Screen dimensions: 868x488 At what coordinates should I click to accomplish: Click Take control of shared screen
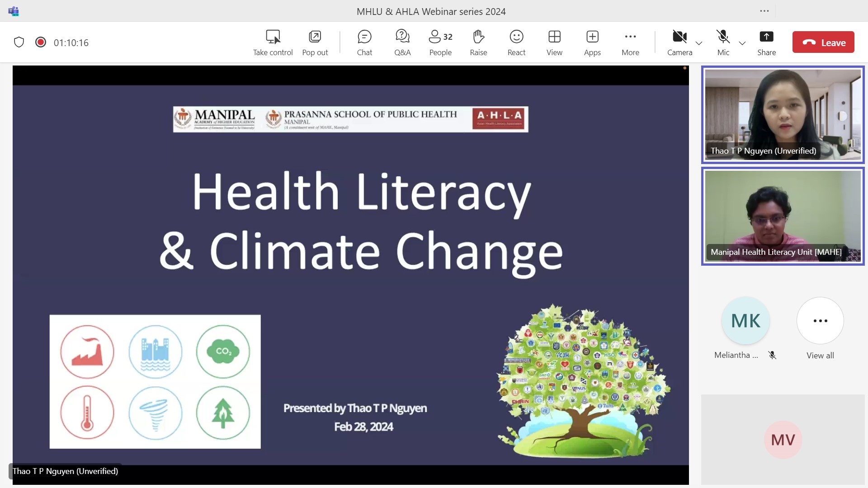coord(273,42)
